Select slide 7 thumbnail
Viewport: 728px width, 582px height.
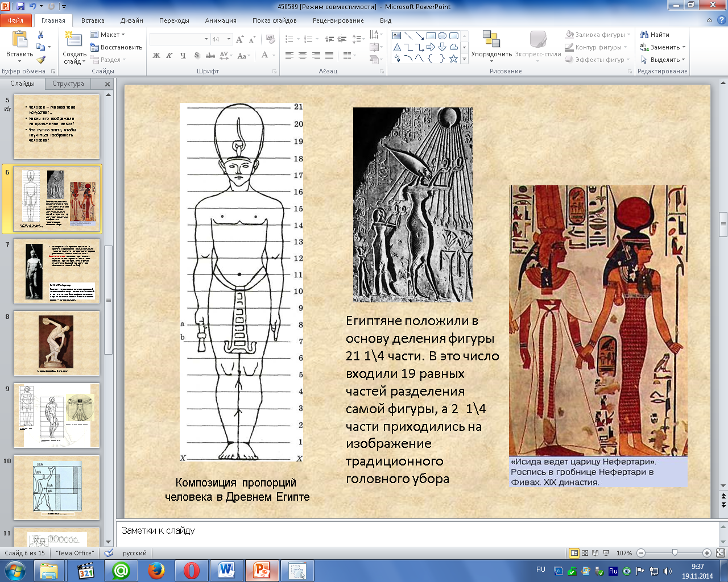click(56, 271)
